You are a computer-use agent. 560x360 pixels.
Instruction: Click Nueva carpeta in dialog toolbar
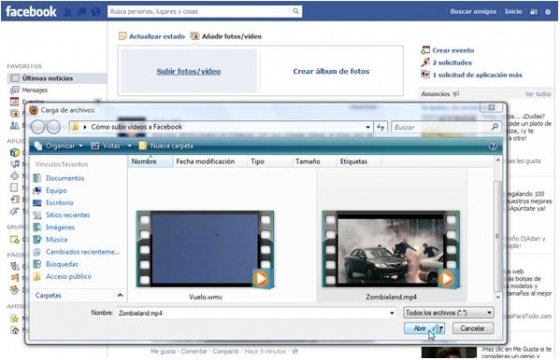coord(166,146)
